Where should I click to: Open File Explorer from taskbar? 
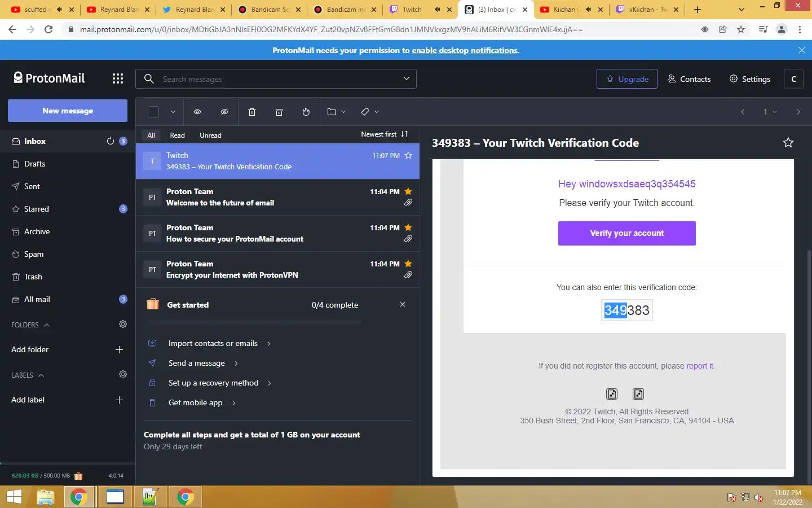(45, 497)
